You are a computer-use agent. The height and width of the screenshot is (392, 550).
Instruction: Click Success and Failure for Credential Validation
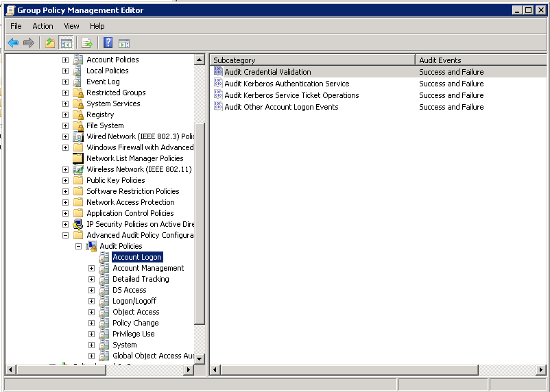451,72
